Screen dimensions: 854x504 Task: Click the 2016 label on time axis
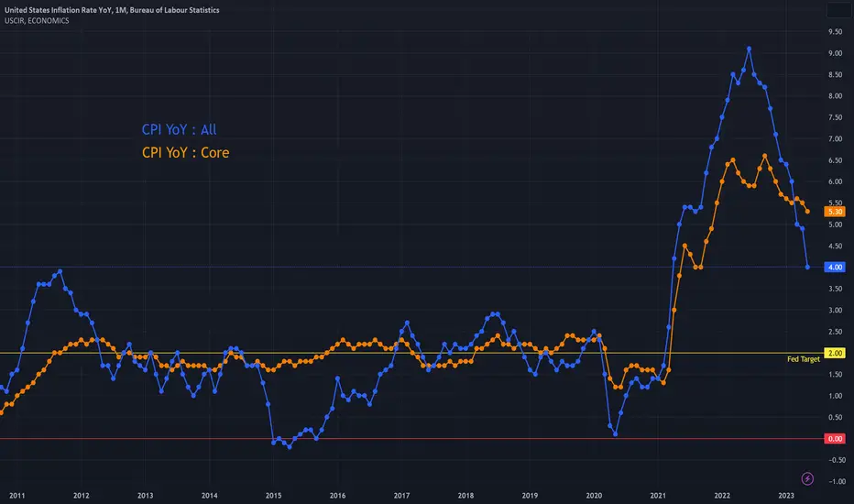coord(338,495)
